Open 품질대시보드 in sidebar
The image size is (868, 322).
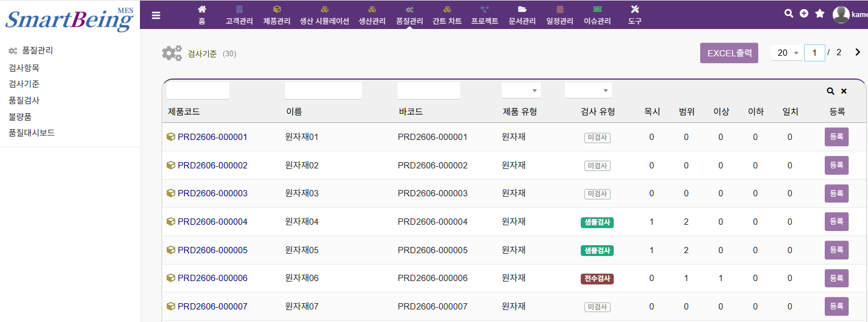pyautogui.click(x=32, y=133)
